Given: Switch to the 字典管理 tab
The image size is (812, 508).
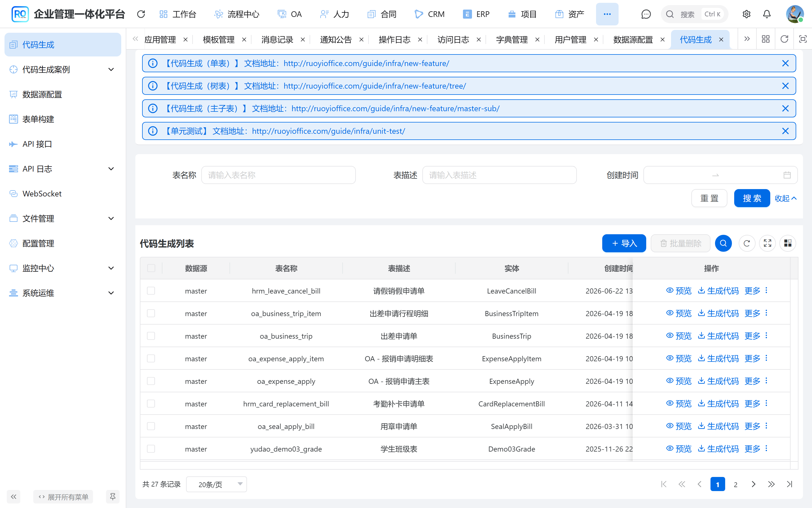Looking at the screenshot, I should [x=512, y=40].
